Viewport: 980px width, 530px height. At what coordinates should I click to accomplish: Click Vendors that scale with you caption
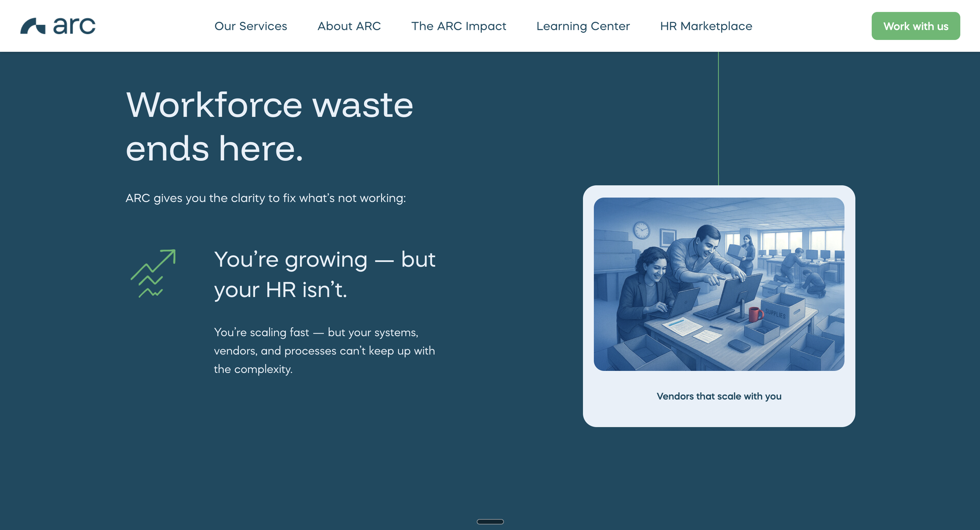[719, 396]
